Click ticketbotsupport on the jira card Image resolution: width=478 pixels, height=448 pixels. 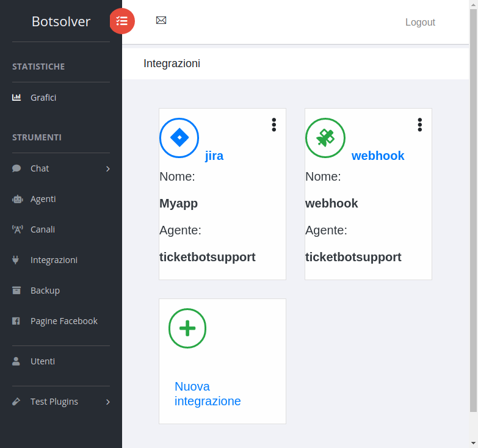pos(208,257)
